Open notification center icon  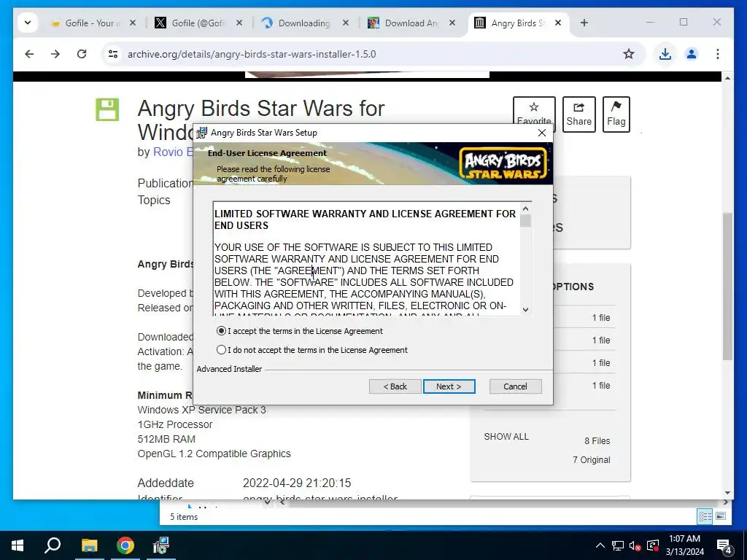point(724,545)
